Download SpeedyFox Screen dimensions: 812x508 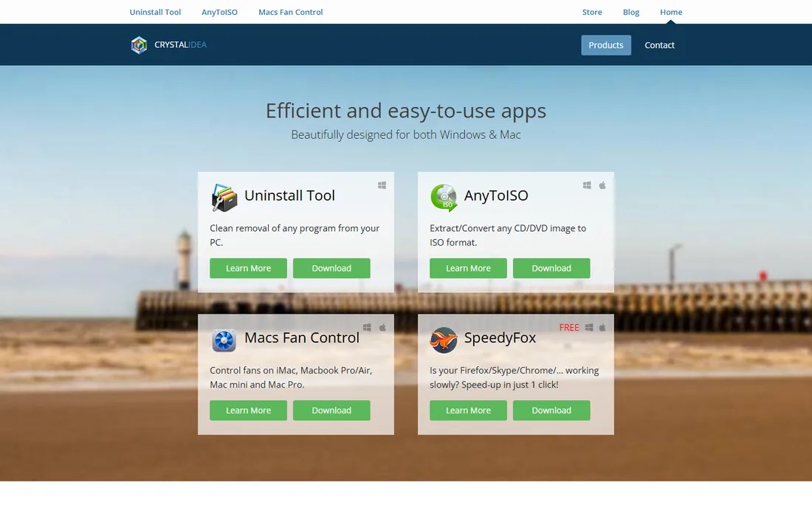pos(551,410)
